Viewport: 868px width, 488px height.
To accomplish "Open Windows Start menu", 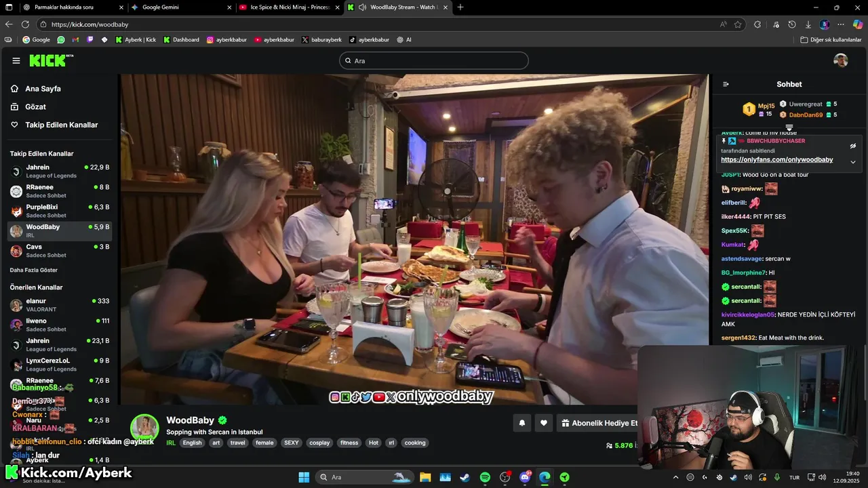I will tap(303, 477).
